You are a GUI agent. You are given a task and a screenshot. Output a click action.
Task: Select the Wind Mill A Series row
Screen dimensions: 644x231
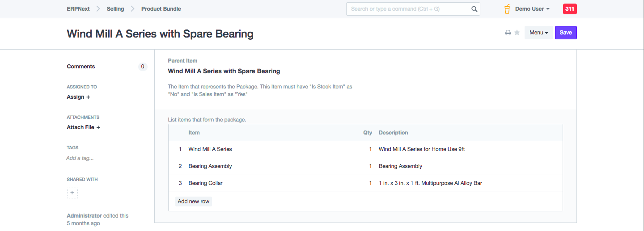click(x=210, y=149)
